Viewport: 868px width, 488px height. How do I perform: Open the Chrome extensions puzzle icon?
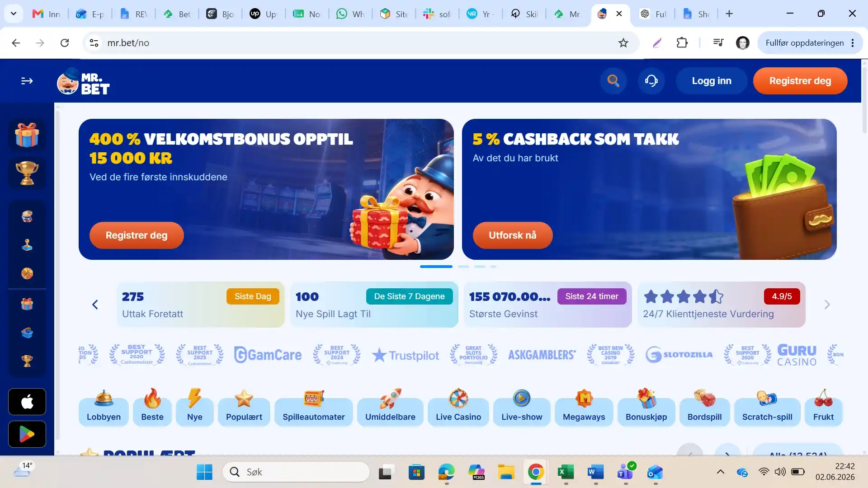click(682, 43)
